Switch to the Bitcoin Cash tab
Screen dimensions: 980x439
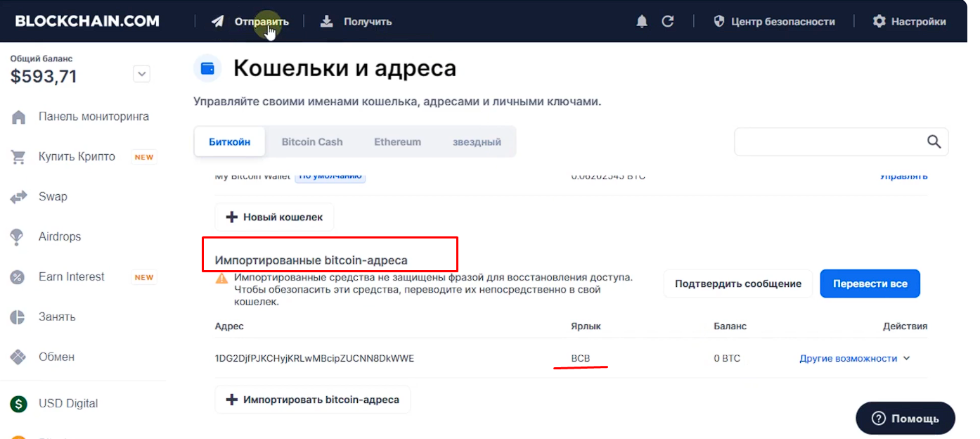click(x=312, y=141)
